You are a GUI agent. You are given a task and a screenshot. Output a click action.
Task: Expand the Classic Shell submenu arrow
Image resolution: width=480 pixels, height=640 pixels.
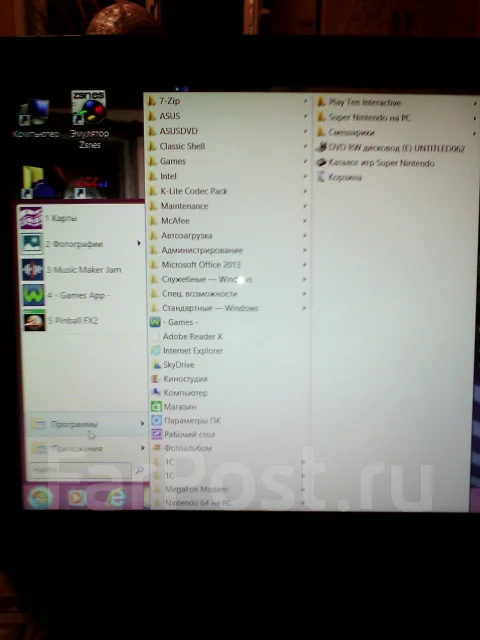coord(305,146)
